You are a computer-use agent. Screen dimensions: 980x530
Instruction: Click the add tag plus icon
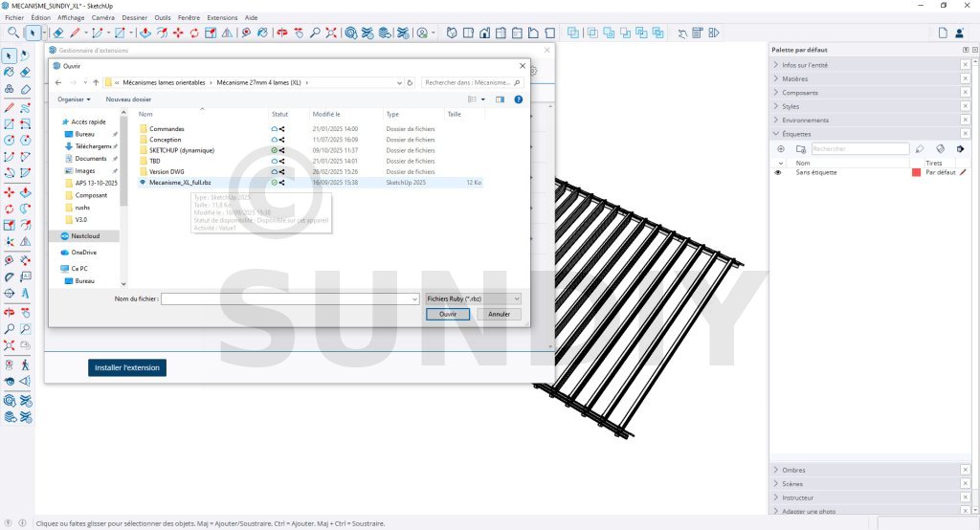pos(781,149)
